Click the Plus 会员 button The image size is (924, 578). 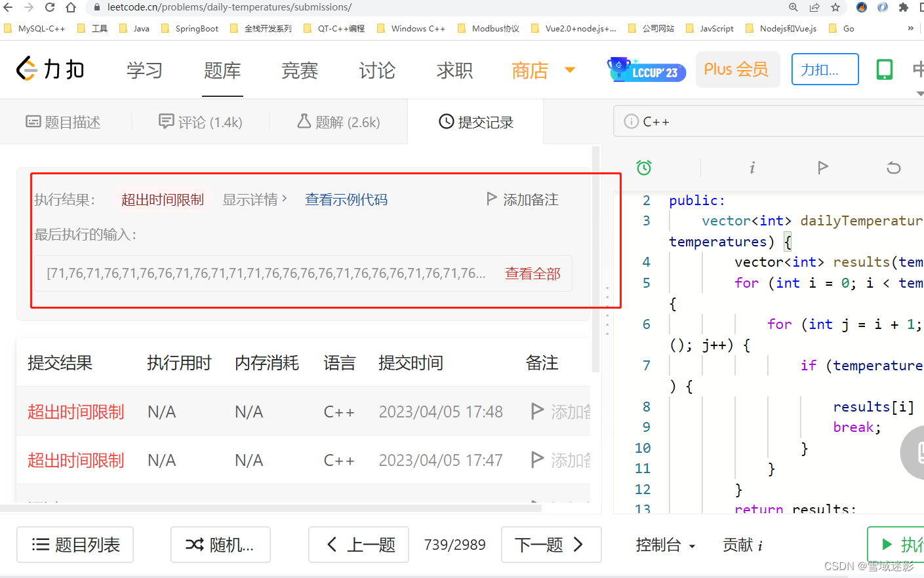coord(737,69)
